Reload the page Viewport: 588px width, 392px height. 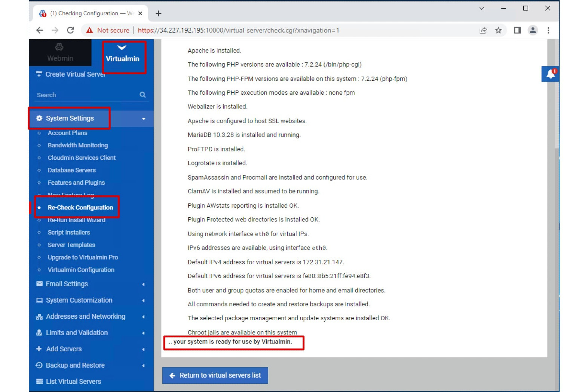click(70, 30)
